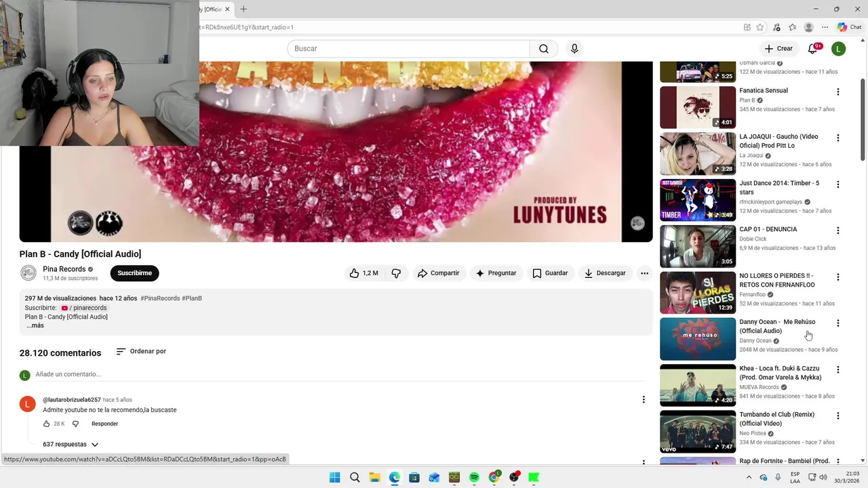Viewport: 868px width, 488px height.
Task: Open the green L account avatar menu
Action: coord(839,48)
